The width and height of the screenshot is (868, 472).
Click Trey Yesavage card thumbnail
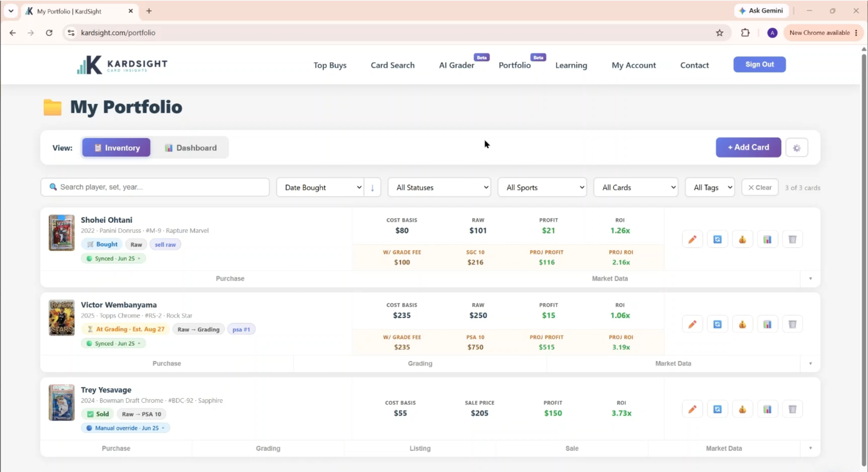click(x=61, y=403)
